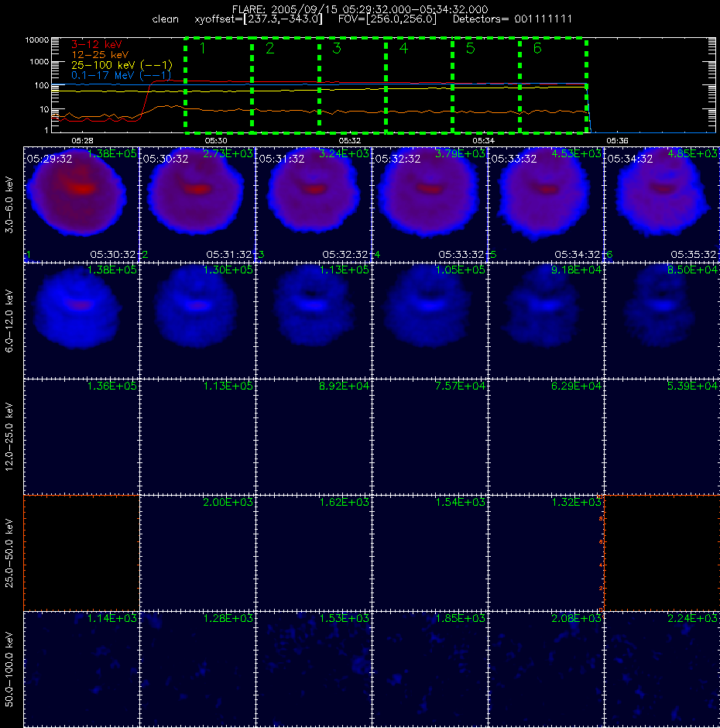The width and height of the screenshot is (720, 728).
Task: Select the yellow '25-100 keV (--1)' legend entry
Action: pos(122,65)
